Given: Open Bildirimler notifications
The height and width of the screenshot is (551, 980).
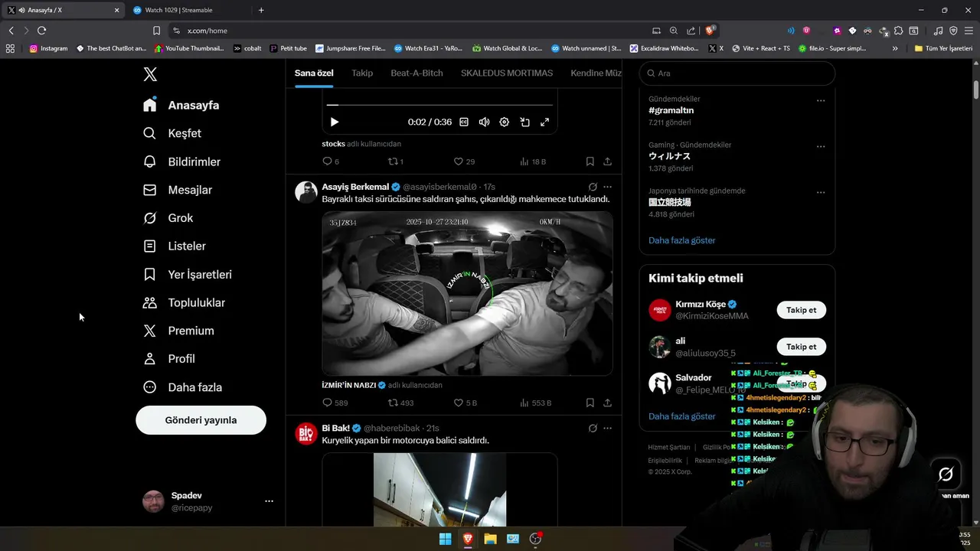Looking at the screenshot, I should pos(182,161).
